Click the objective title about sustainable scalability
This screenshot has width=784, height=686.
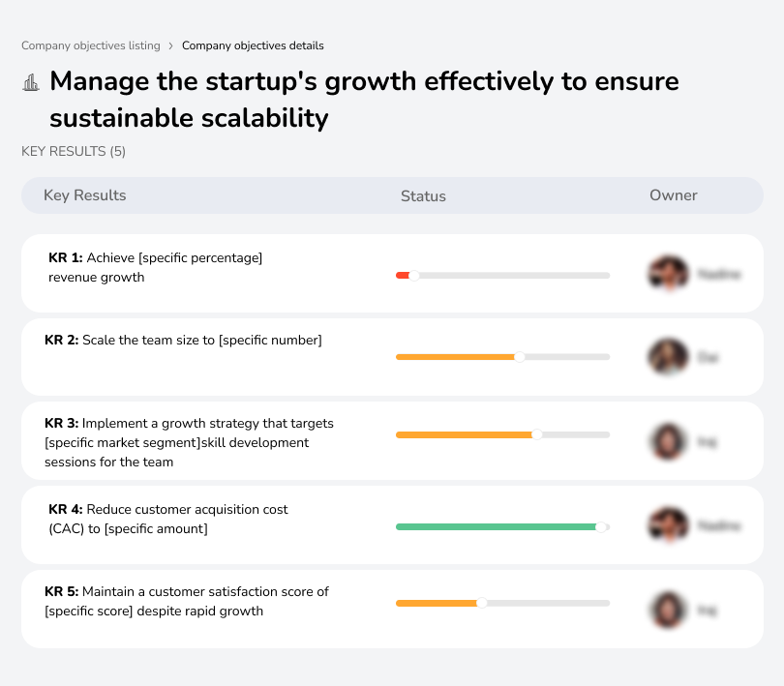click(x=363, y=100)
